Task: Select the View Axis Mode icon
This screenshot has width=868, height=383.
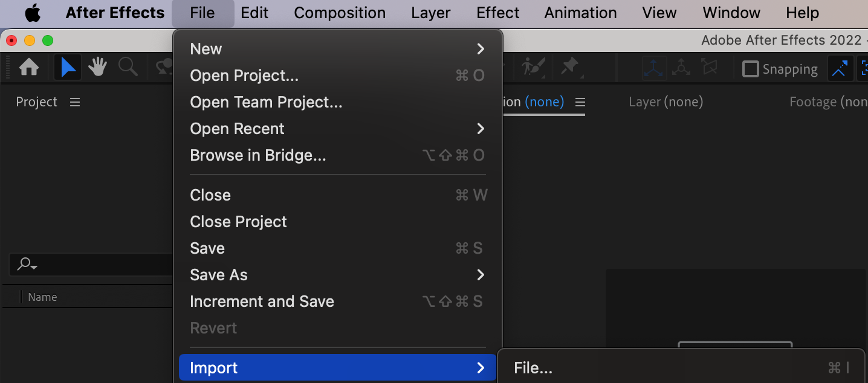Action: tap(710, 68)
